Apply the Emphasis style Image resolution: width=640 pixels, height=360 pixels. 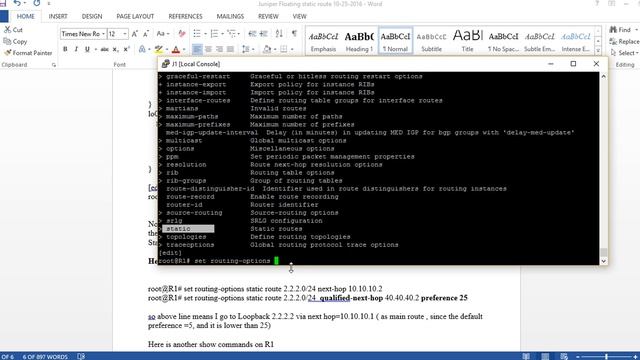[x=323, y=40]
